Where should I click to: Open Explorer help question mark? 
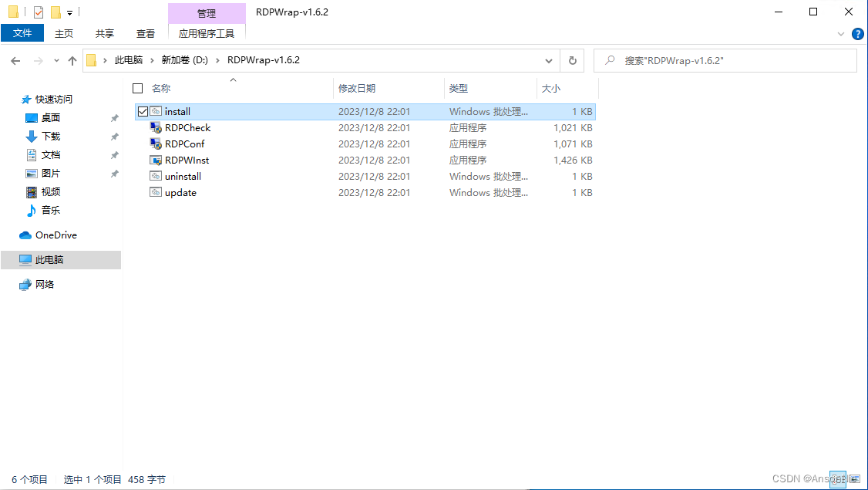coord(857,34)
